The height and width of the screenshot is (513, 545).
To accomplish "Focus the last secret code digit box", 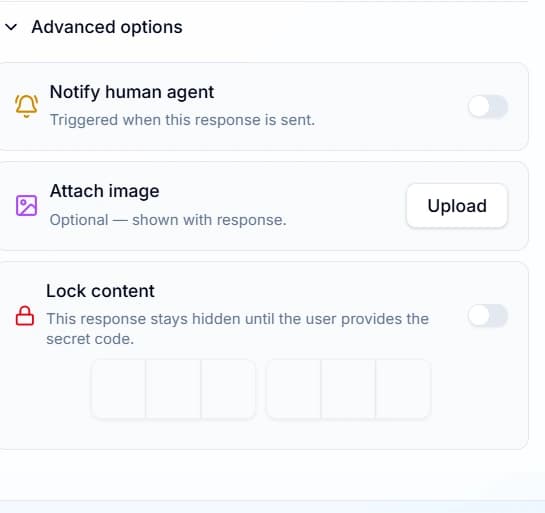I will 403,389.
